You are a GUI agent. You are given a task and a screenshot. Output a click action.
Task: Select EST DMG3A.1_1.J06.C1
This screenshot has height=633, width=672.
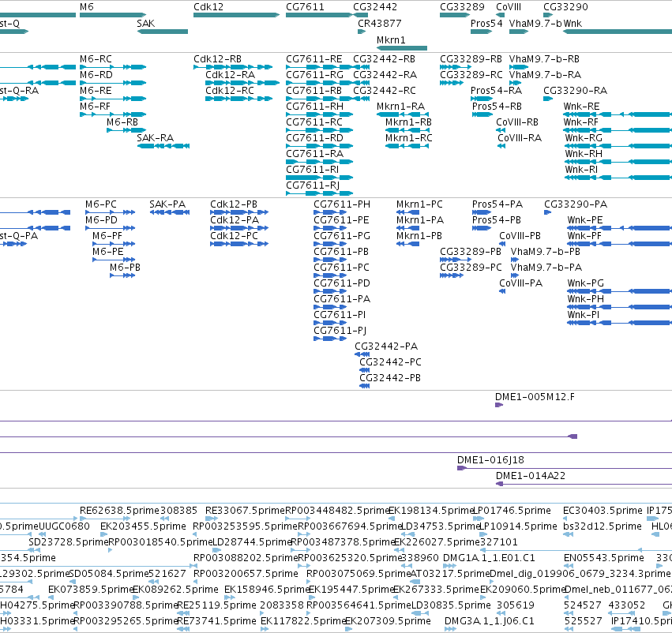(490, 621)
